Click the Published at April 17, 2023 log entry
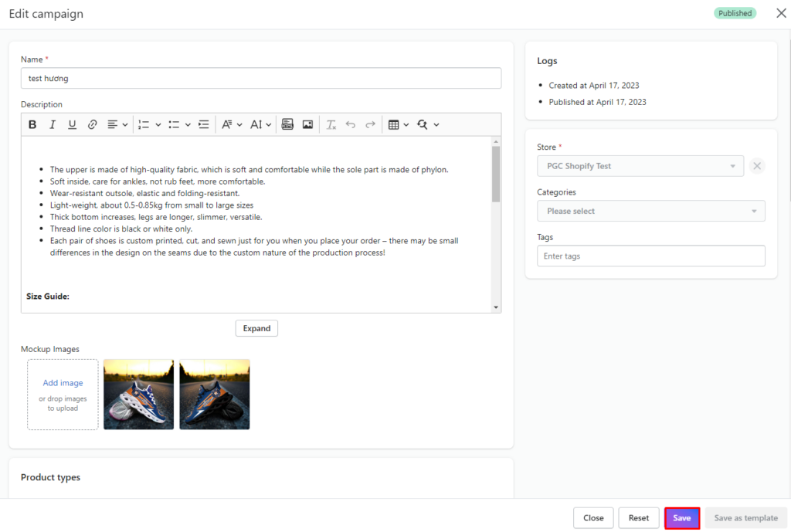This screenshot has width=791, height=532. pos(597,102)
